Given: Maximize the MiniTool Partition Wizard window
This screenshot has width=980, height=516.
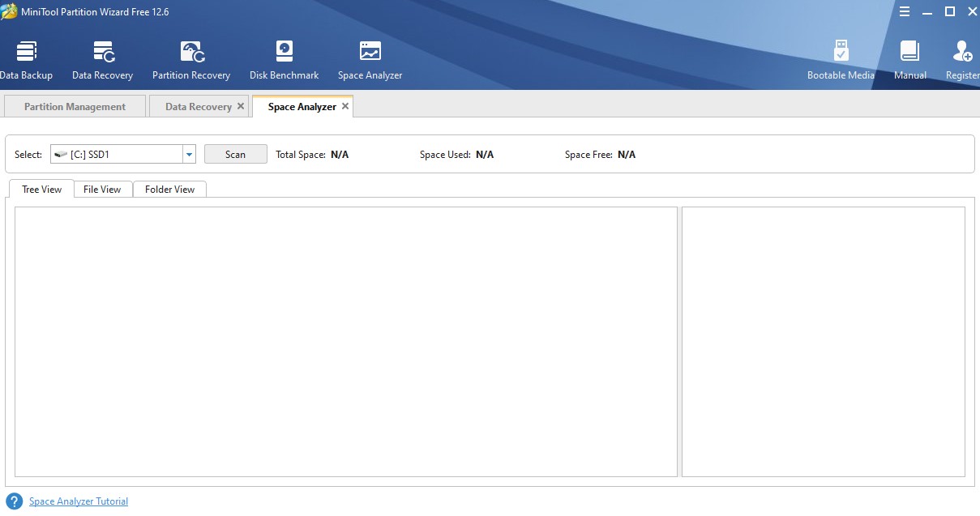Looking at the screenshot, I should (x=950, y=11).
